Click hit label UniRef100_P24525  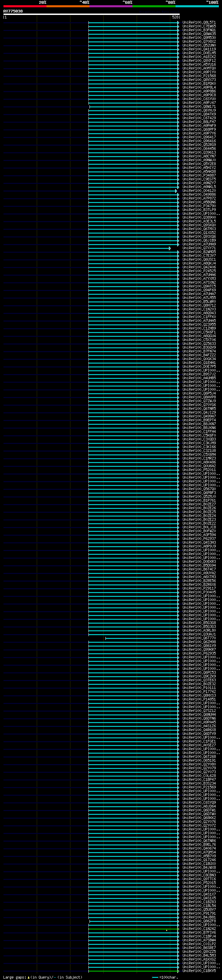pyautogui.click(x=199, y=271)
